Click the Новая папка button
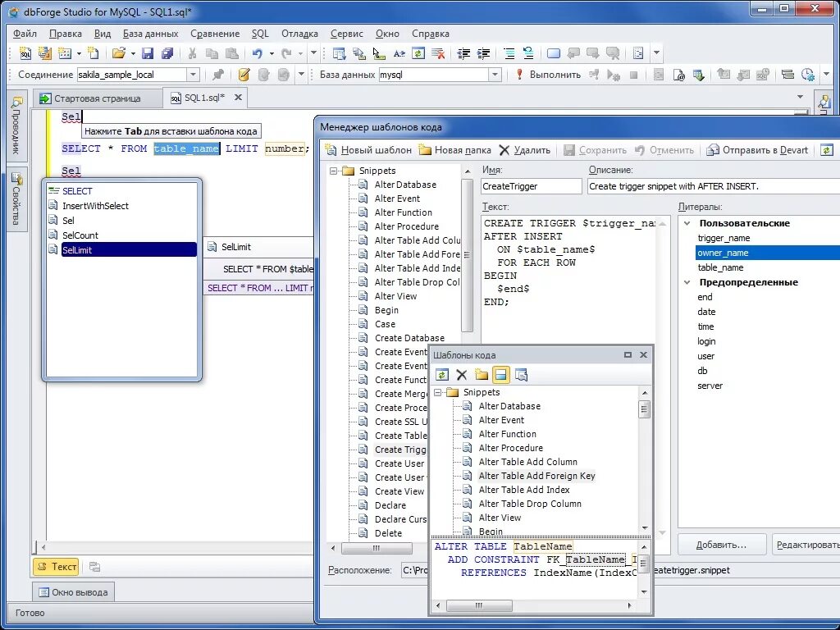 454,150
